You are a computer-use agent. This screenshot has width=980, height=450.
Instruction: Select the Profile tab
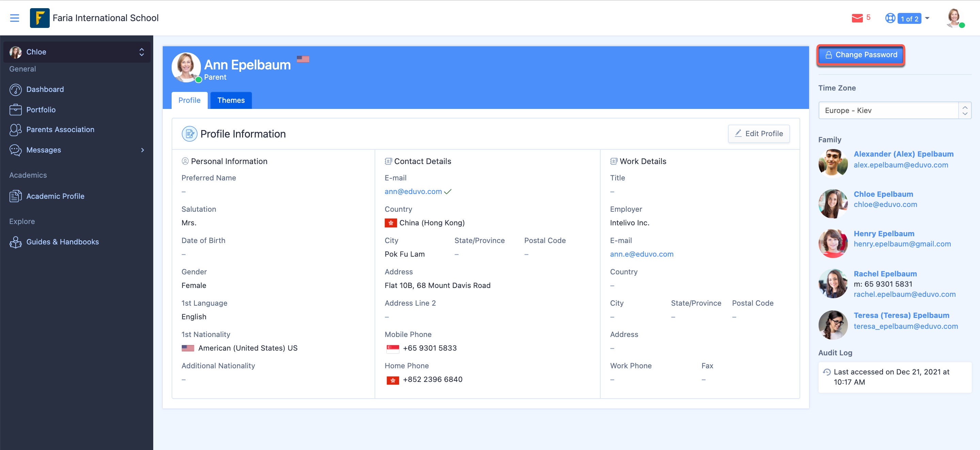(189, 100)
